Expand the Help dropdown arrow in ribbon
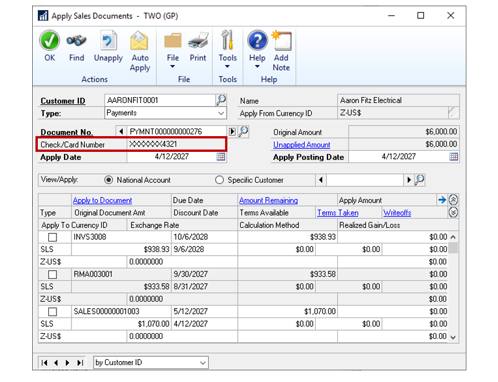Screen dimensions: 498x382 tap(257, 67)
